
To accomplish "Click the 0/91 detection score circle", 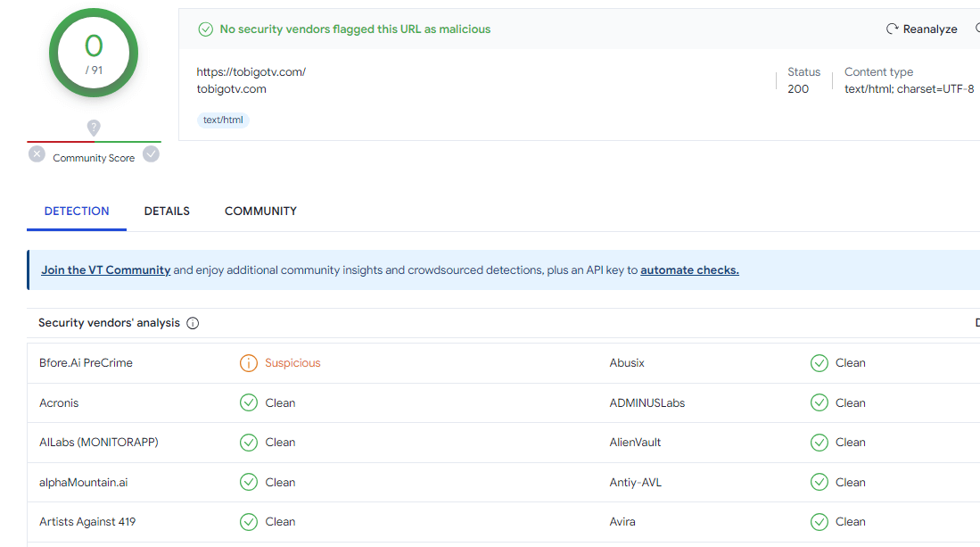I will pos(94,53).
